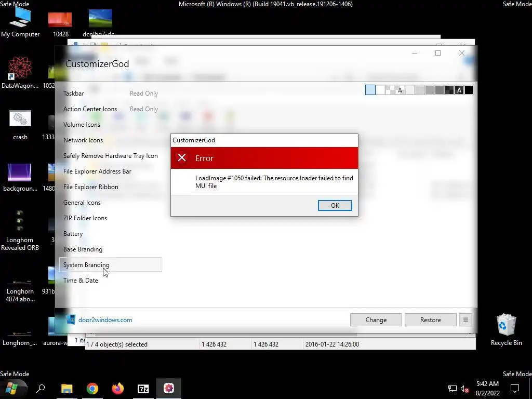Select the 10428 image on desktop
This screenshot has height=399, width=532.
point(60,24)
